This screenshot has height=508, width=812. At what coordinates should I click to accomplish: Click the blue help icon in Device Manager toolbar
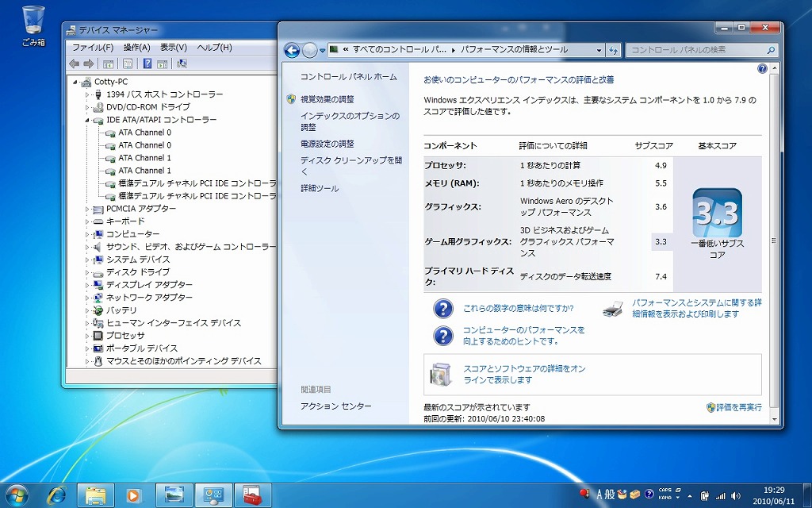coord(146,63)
